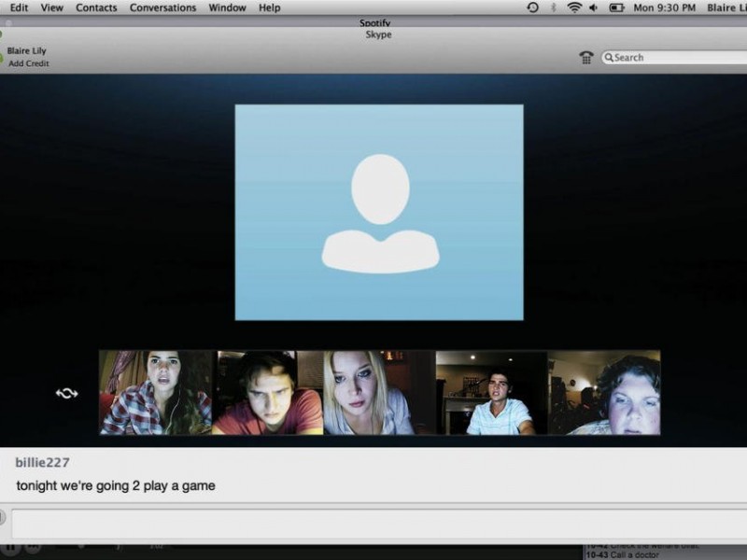Click the chat message input box

[373, 523]
